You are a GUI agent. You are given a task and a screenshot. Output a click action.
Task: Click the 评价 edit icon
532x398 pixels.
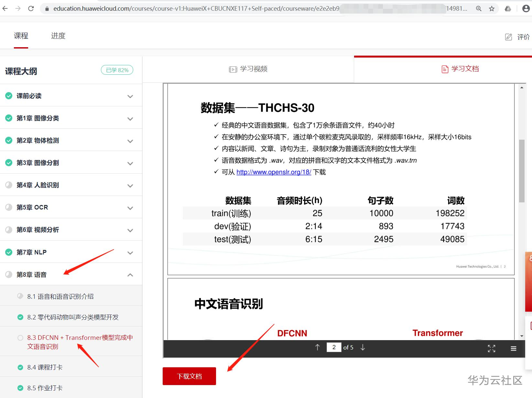[509, 37]
